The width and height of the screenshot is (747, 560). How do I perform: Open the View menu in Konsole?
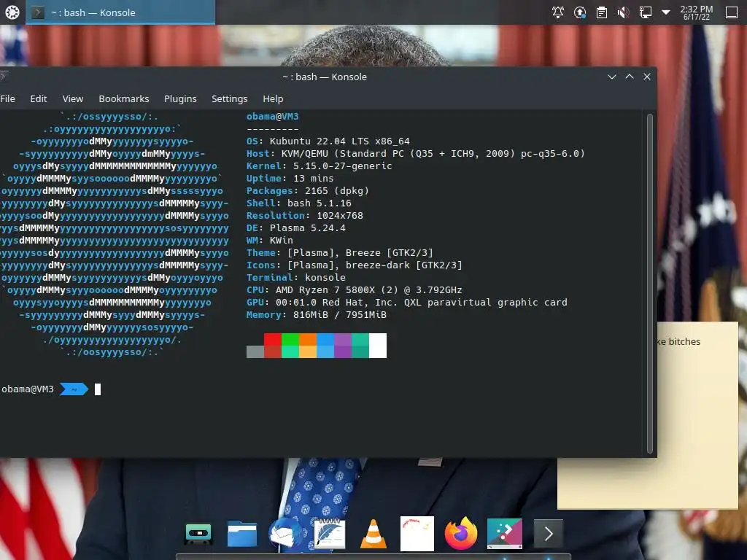point(73,98)
